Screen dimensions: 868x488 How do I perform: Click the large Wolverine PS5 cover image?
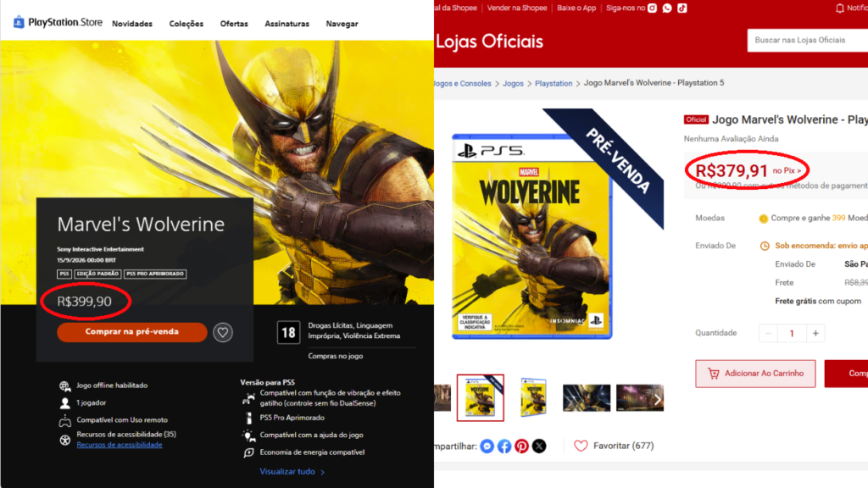(532, 236)
